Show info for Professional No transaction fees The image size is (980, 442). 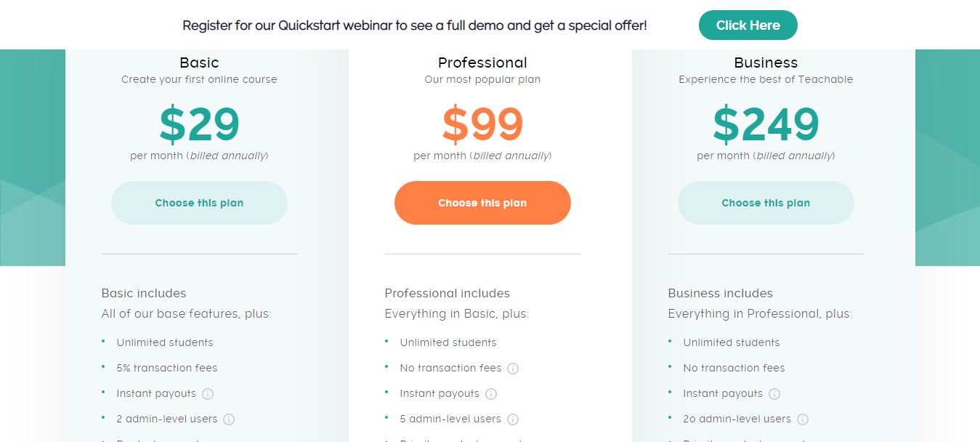coord(513,369)
